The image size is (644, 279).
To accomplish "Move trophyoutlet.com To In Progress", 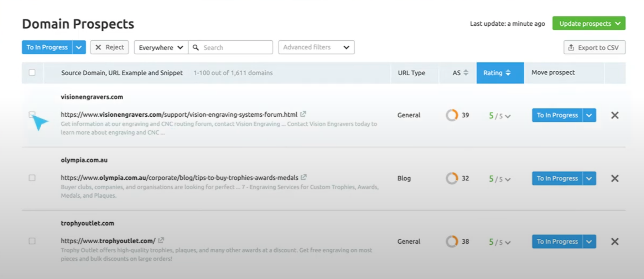I will (x=557, y=242).
